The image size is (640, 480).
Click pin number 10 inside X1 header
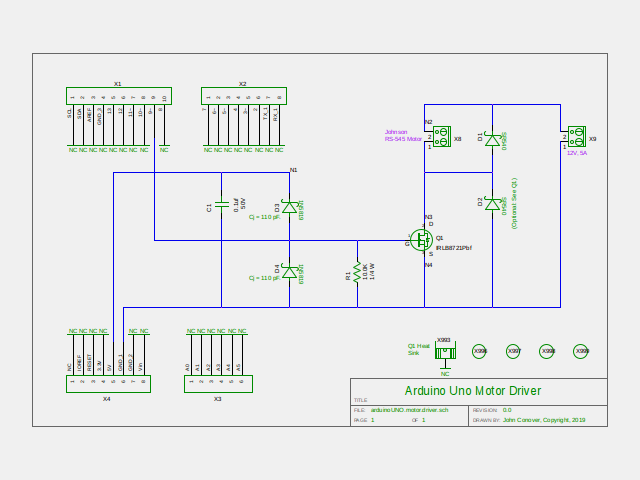pos(164,98)
